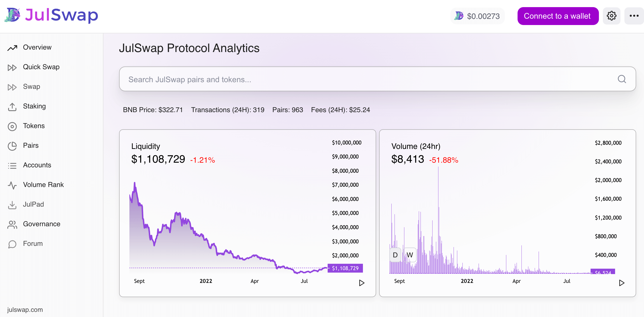
Task: Visit julswap.com footer link
Action: coord(25,310)
